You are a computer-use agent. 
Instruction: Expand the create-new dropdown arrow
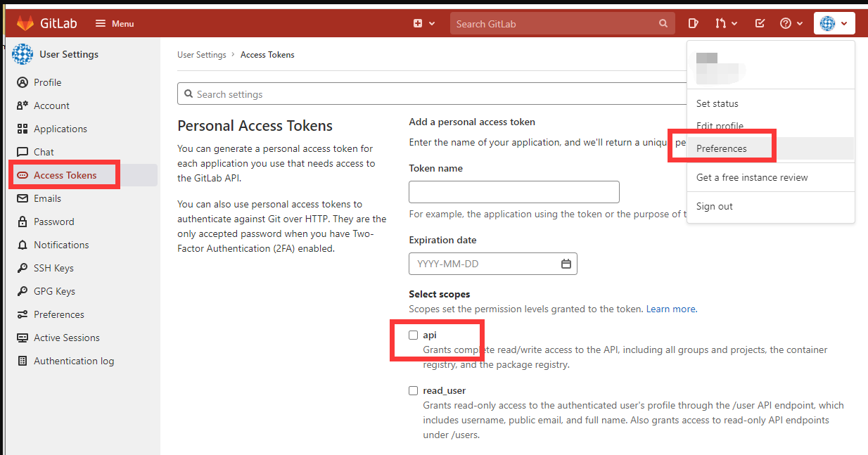(430, 23)
